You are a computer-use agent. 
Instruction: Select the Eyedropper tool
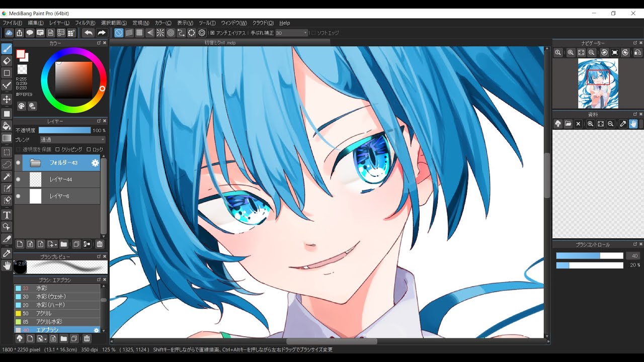(x=7, y=253)
